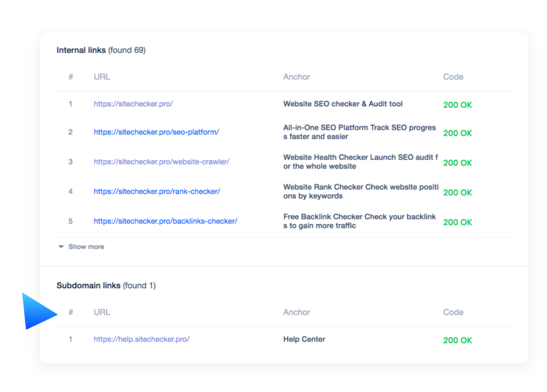The width and height of the screenshot is (547, 392).
Task: Open the website-crawler URL link
Action: coord(161,162)
